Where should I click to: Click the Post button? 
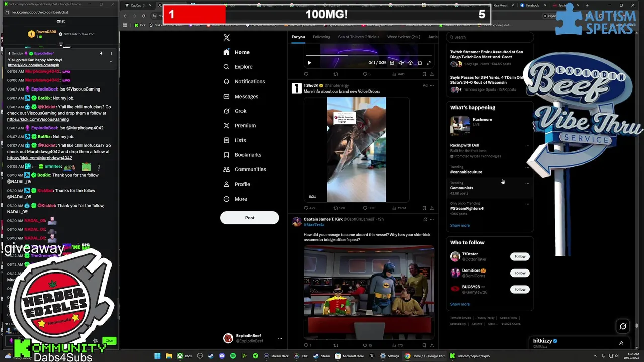(250, 218)
